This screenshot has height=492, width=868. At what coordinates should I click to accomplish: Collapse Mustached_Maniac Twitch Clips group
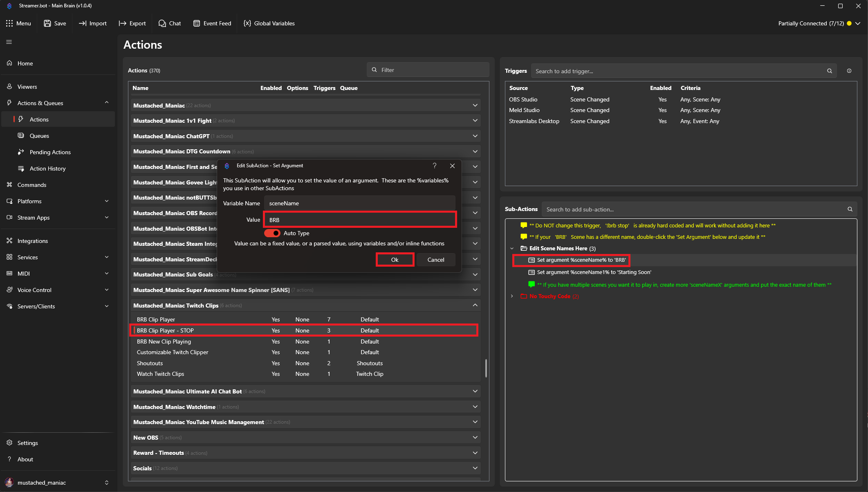[475, 305]
